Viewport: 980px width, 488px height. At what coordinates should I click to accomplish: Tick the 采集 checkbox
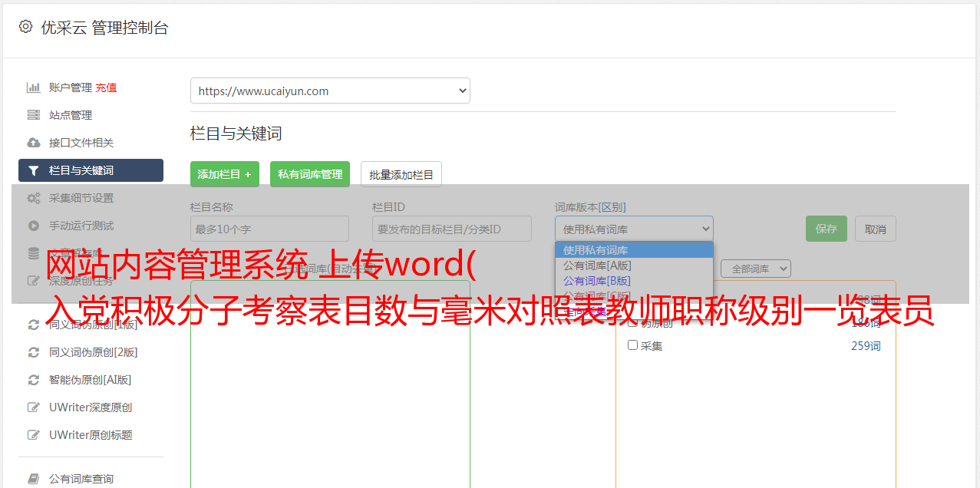click(x=633, y=345)
